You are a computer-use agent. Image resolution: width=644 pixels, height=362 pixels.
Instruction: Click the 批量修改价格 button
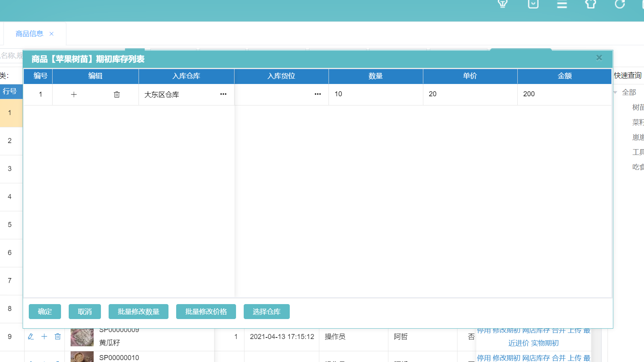pos(206,312)
